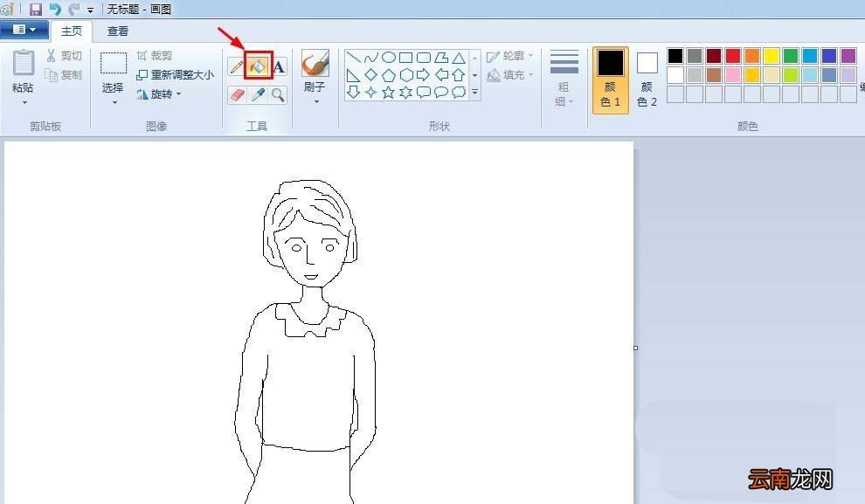Click the Crop (裁剪) button
Viewport: 865px width, 504px height.
click(155, 56)
